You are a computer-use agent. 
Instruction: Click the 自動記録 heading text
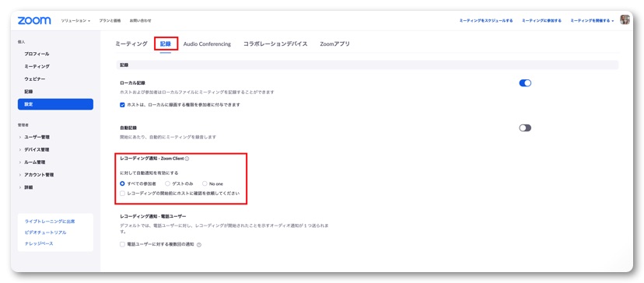[x=128, y=128]
